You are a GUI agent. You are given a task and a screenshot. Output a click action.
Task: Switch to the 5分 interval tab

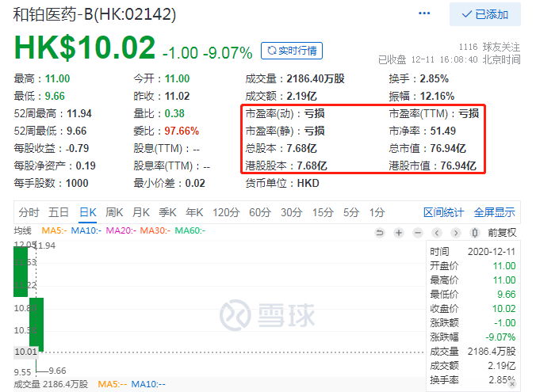click(x=351, y=212)
